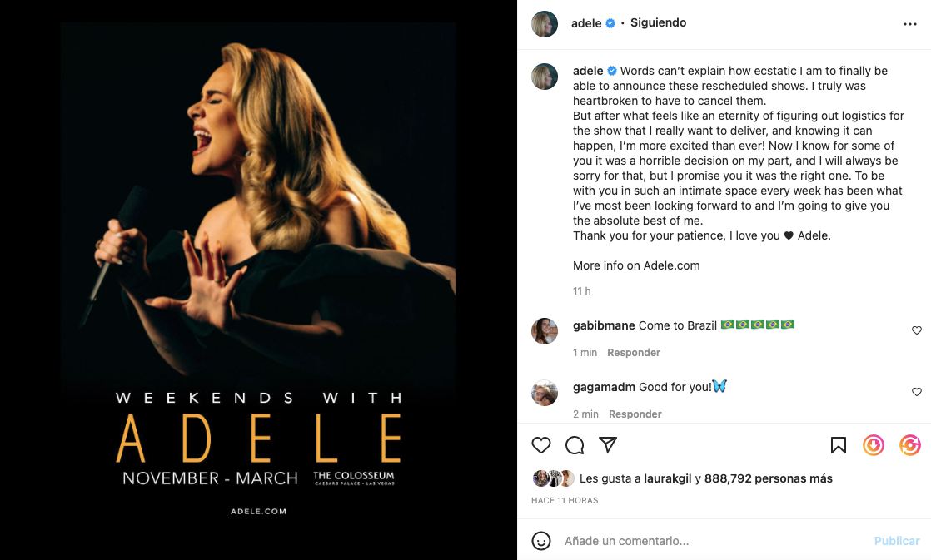The image size is (931, 560).
Task: Click the Publicar button
Action: pyautogui.click(x=897, y=541)
